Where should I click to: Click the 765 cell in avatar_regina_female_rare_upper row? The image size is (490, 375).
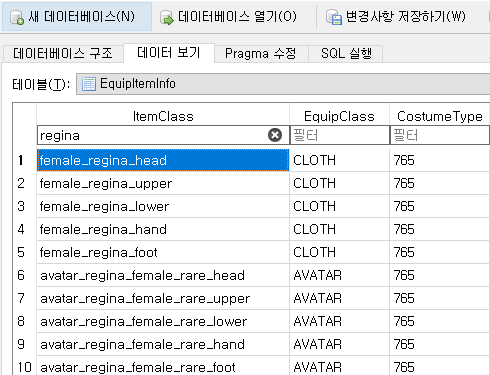point(440,298)
